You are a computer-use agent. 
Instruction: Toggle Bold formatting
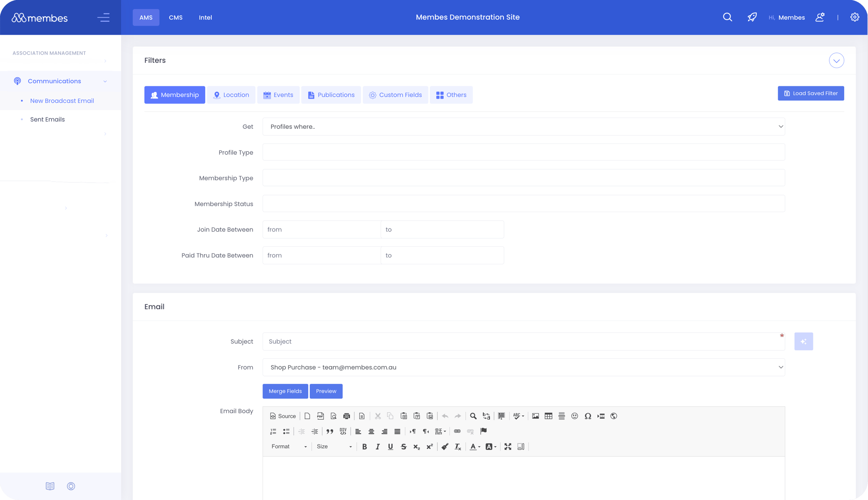click(365, 447)
